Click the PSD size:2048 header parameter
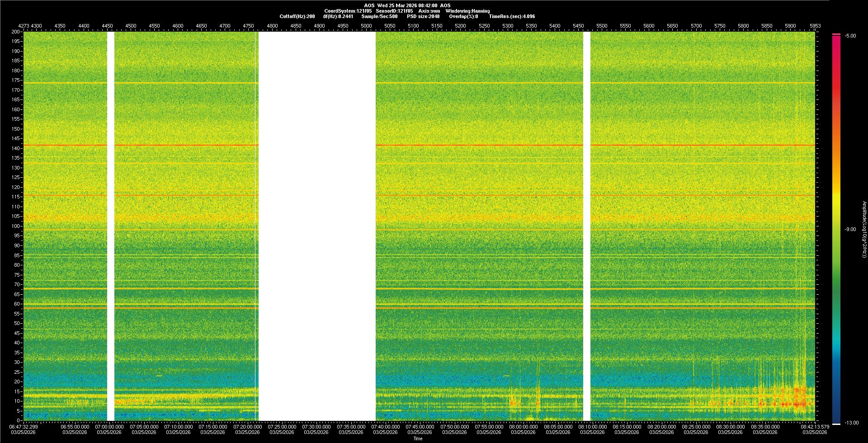 click(x=423, y=16)
